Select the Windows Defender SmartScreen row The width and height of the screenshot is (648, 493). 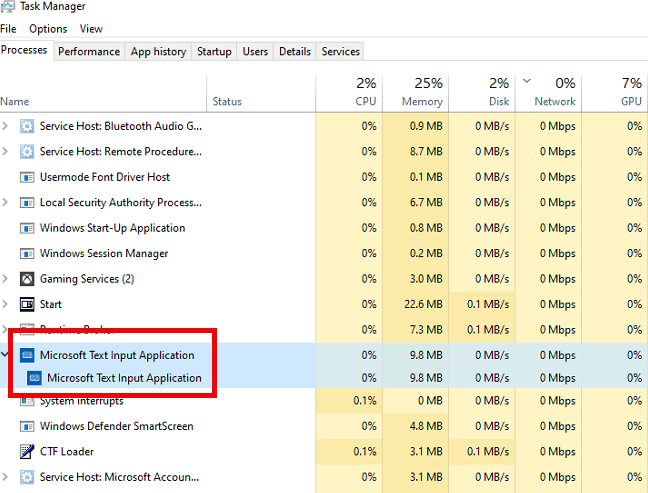324,426
